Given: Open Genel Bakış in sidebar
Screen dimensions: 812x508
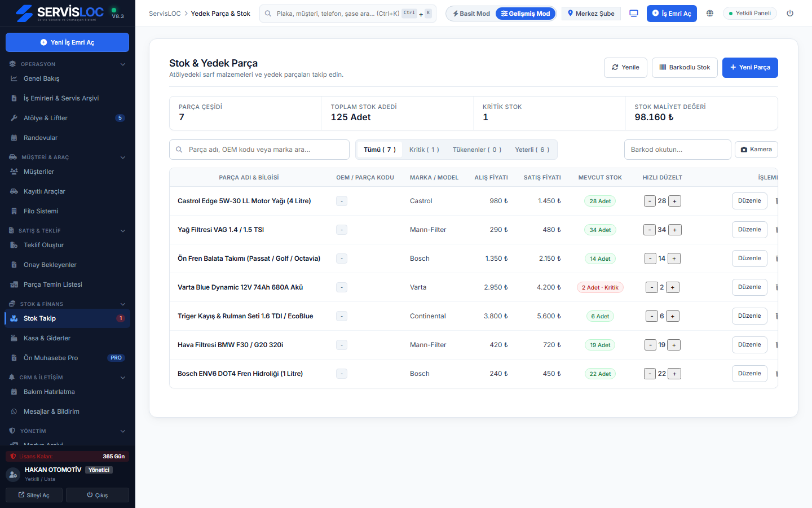Looking at the screenshot, I should coord(68,78).
